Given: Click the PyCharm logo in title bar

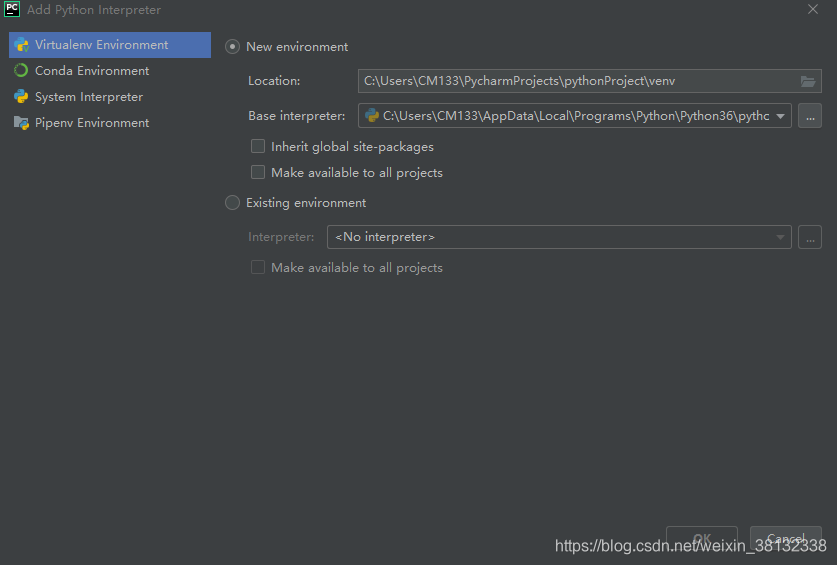Looking at the screenshot, I should 12,9.
